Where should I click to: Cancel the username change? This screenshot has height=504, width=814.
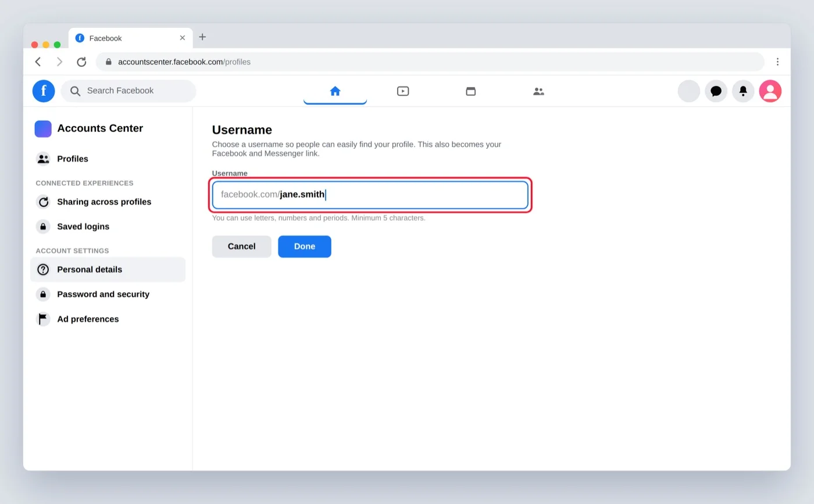point(241,246)
